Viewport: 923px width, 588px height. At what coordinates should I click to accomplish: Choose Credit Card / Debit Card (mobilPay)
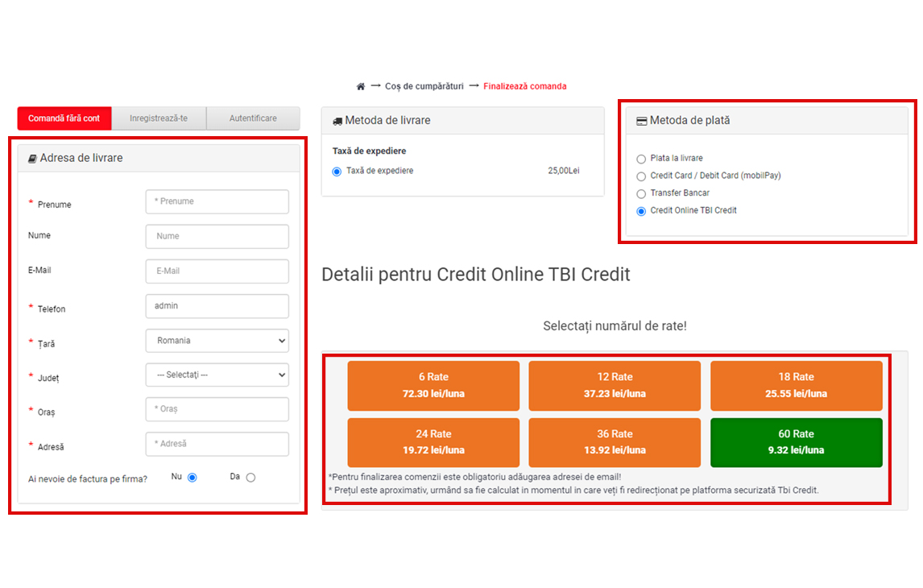pos(641,176)
